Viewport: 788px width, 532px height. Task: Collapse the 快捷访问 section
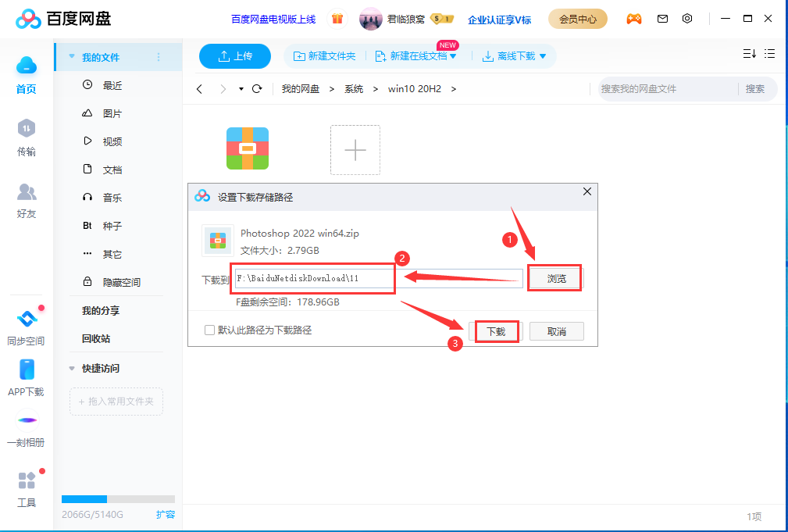point(72,369)
